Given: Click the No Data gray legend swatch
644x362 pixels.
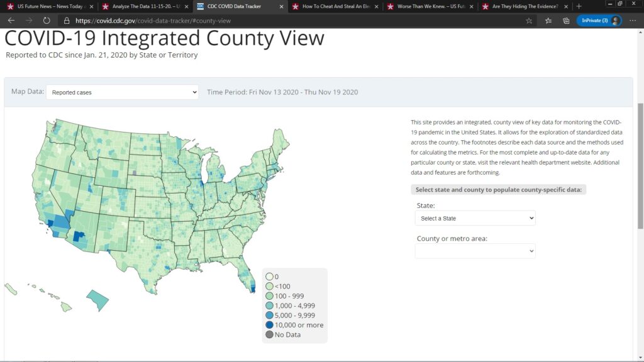Looking at the screenshot, I should (x=269, y=334).
